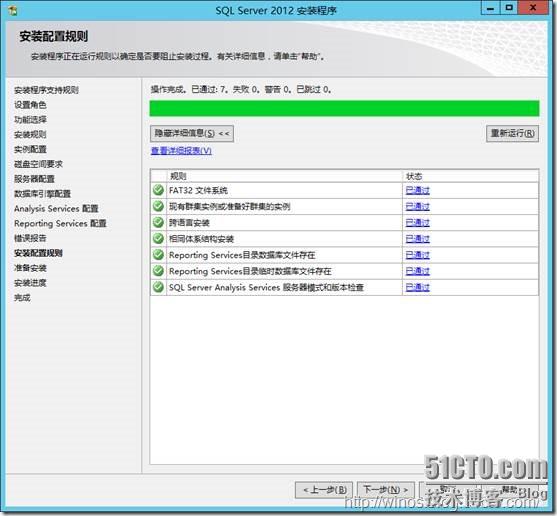The image size is (557, 516).
Task: Click check icon for SQL Server Analysis Services rule
Action: (158, 287)
